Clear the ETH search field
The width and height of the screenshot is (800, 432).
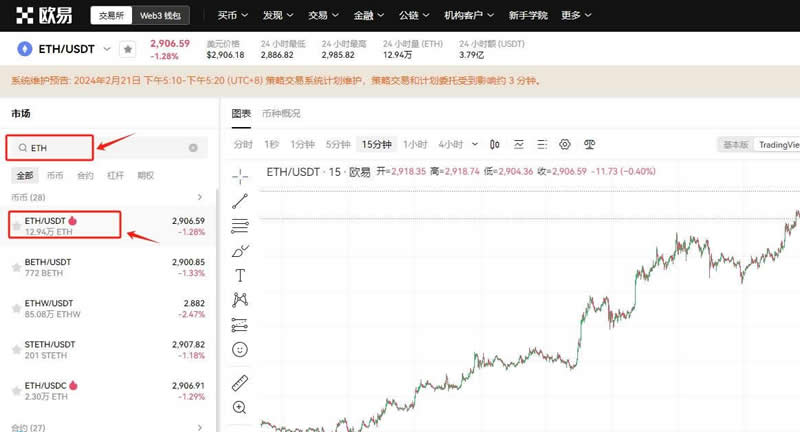click(x=193, y=148)
